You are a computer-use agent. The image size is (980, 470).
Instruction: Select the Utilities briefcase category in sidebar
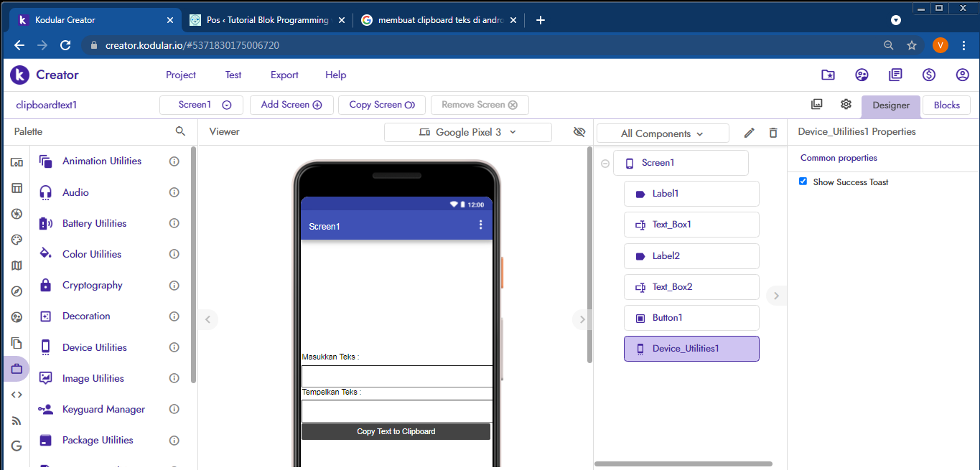[17, 369]
